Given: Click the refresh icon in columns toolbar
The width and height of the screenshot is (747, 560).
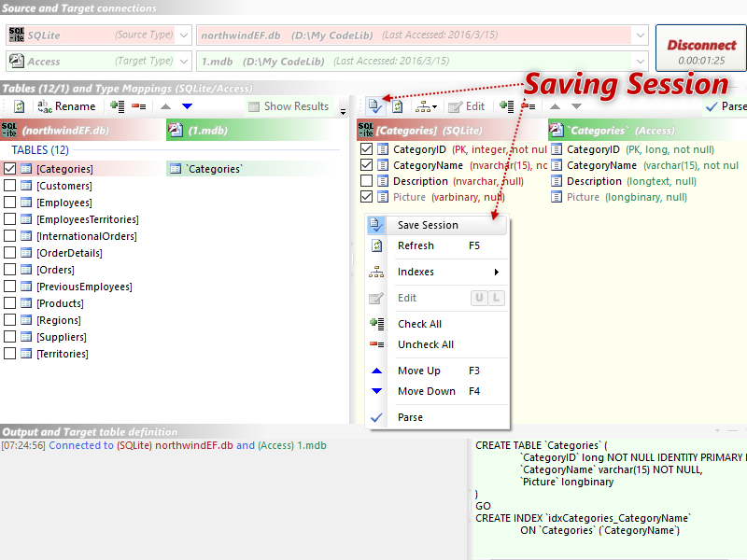Looking at the screenshot, I should [x=398, y=106].
